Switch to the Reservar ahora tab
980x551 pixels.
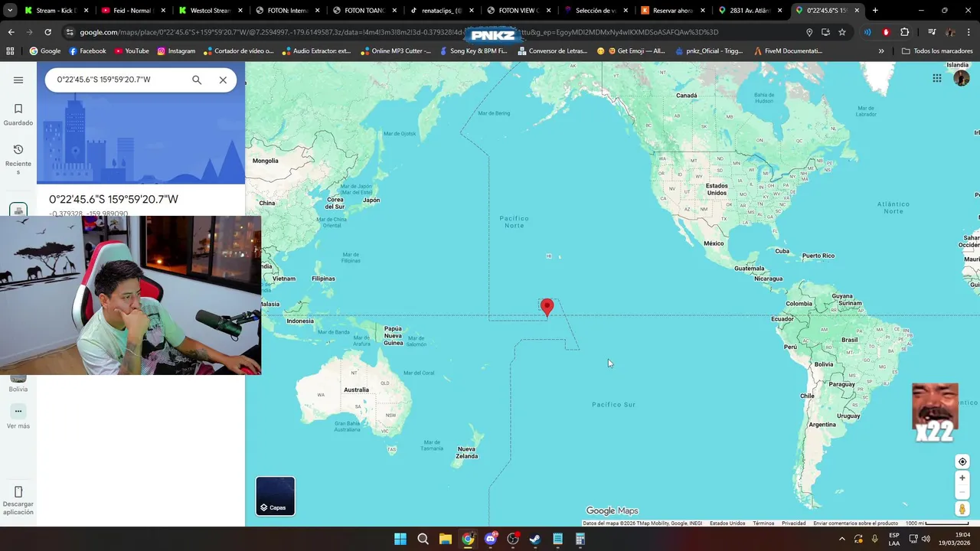point(671,11)
